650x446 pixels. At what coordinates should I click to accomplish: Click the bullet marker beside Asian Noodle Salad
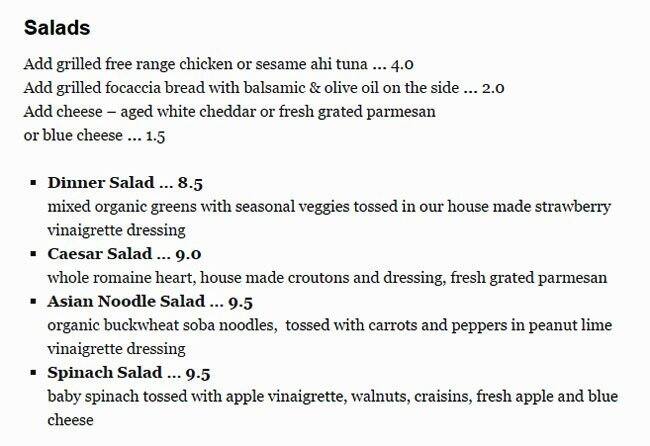click(x=33, y=301)
